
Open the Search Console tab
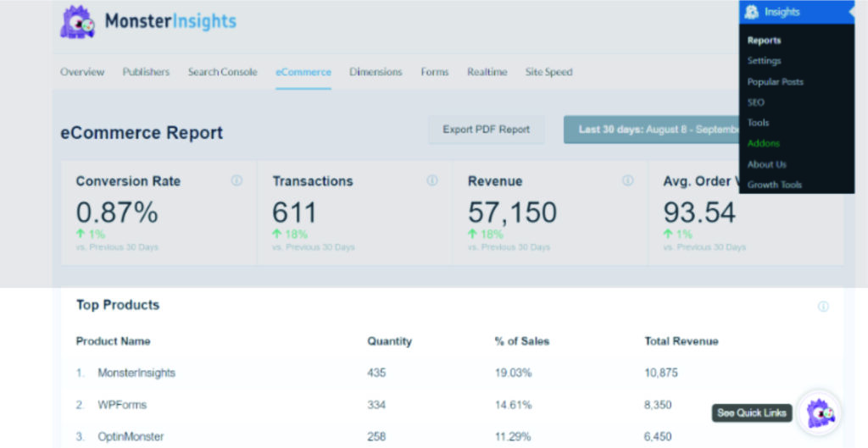223,72
